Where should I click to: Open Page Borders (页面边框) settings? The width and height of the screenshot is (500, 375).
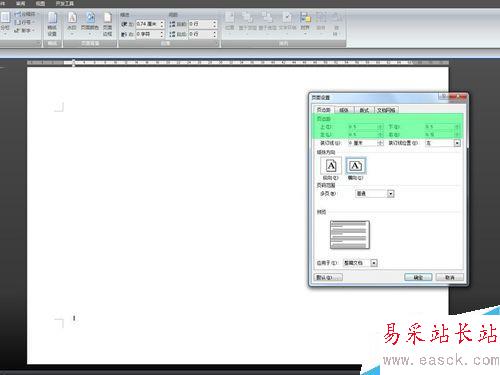107,24
